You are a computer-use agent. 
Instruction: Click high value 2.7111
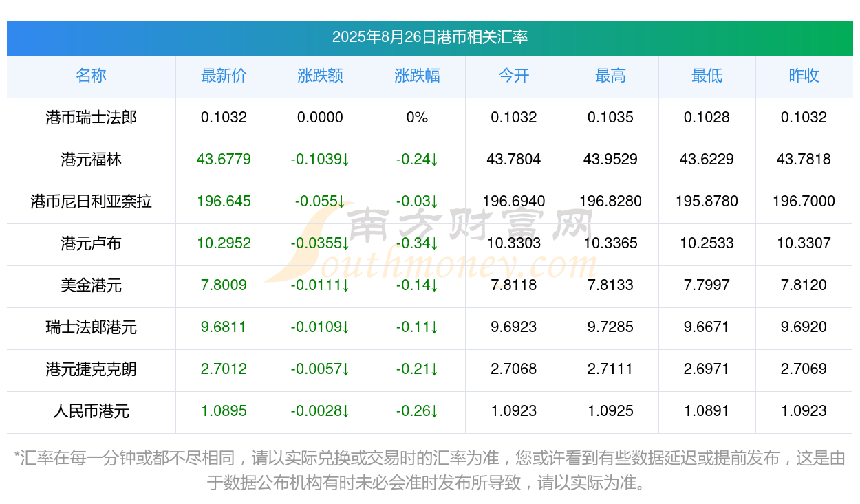(610, 369)
